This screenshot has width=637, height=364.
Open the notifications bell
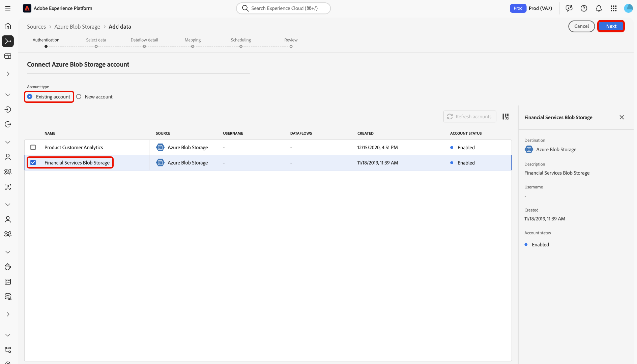599,8
